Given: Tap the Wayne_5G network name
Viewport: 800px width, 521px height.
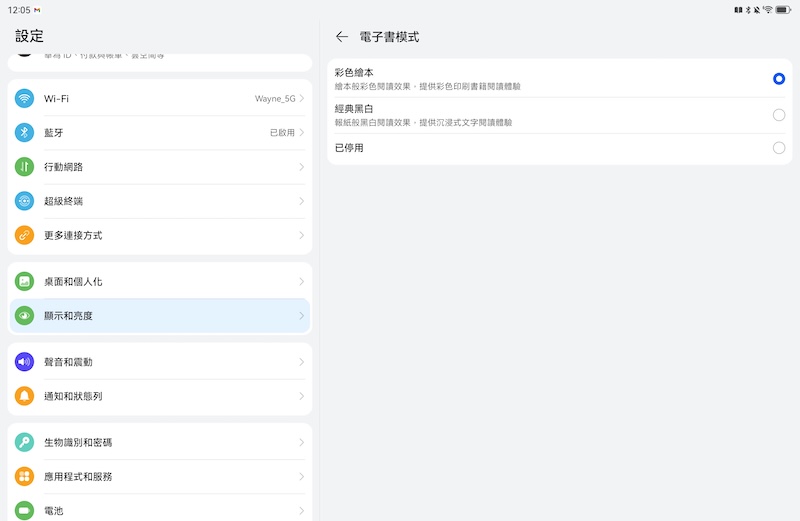Looking at the screenshot, I should pyautogui.click(x=275, y=99).
